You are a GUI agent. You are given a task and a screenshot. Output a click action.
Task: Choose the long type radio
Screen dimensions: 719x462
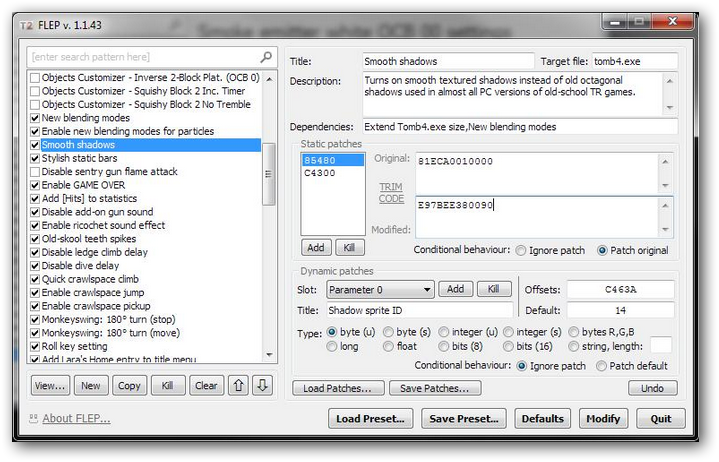coord(332,346)
